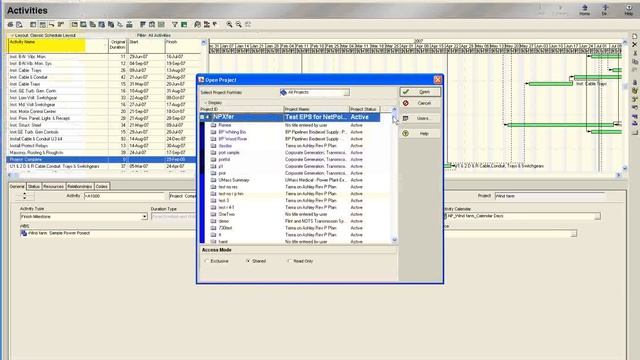This screenshot has width=640, height=360.
Task: Click the Activity Table view icon
Action: pos(33,24)
